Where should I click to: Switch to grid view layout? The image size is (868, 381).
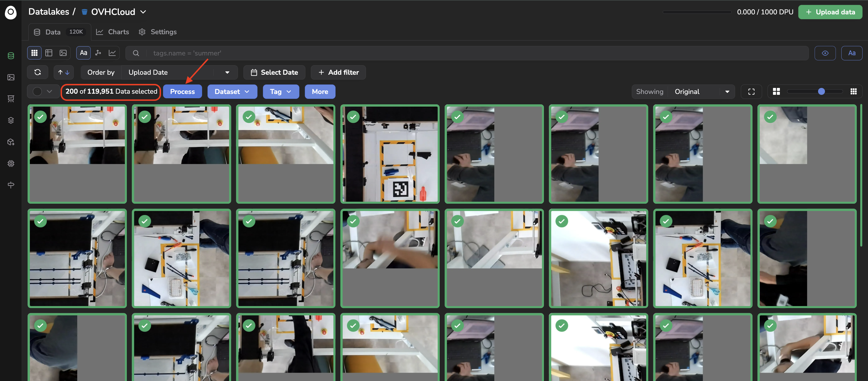[x=34, y=53]
